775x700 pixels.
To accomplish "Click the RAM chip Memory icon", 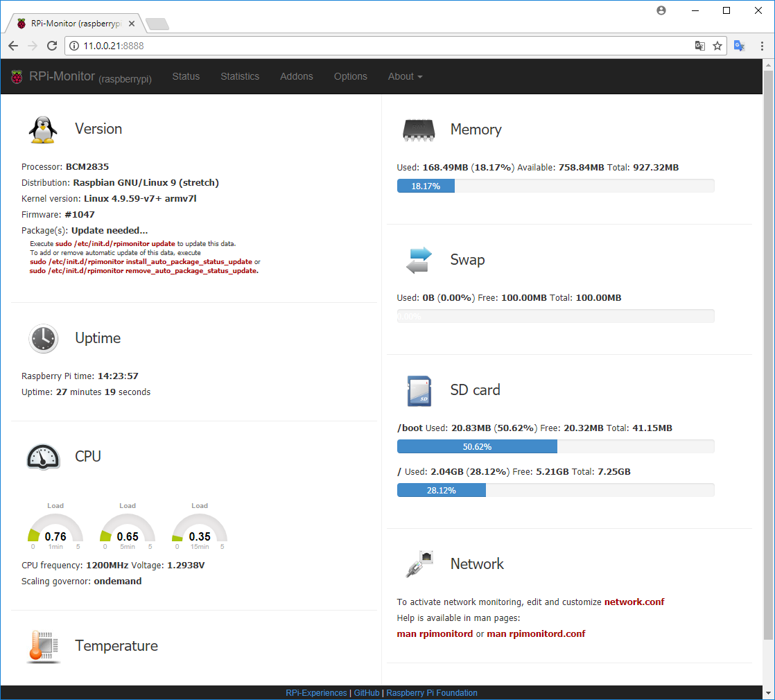I will [419, 130].
